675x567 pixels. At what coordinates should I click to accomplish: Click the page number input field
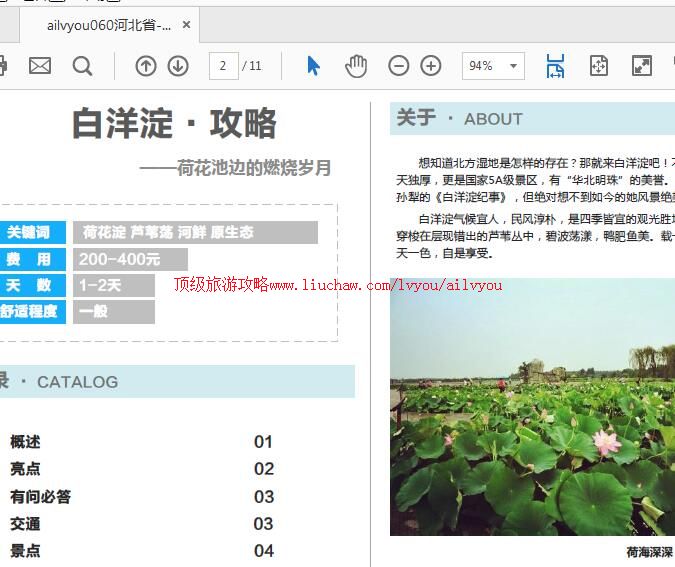click(223, 66)
